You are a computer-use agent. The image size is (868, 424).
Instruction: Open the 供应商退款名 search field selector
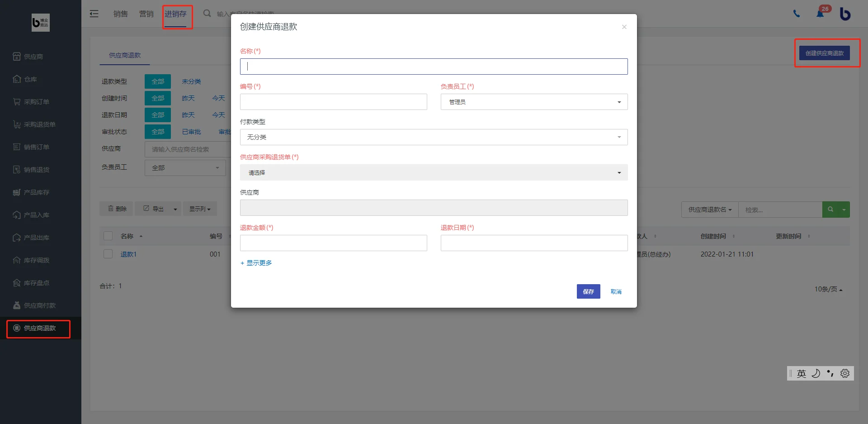click(709, 210)
